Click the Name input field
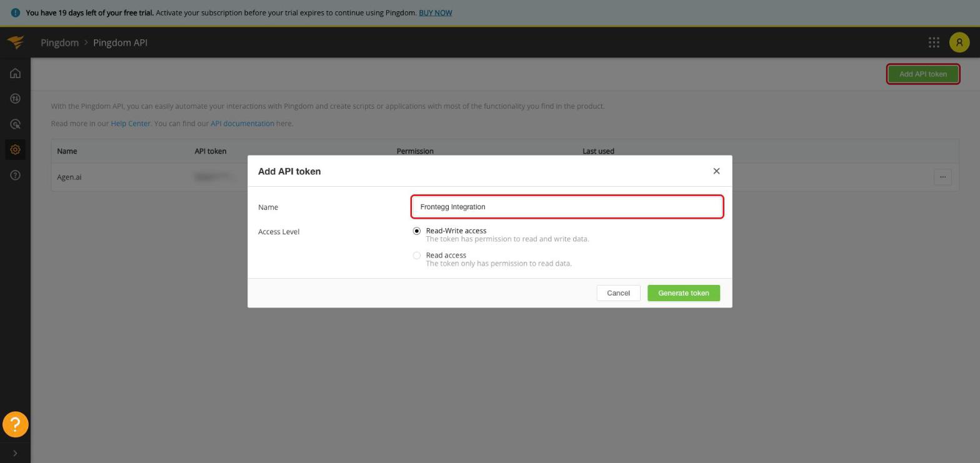980x463 pixels. coord(567,207)
